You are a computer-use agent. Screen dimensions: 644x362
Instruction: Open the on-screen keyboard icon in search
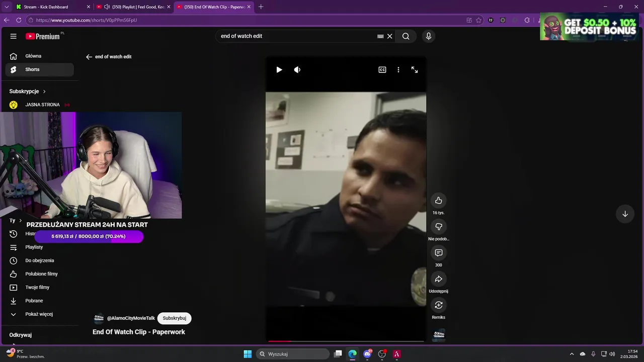(380, 36)
